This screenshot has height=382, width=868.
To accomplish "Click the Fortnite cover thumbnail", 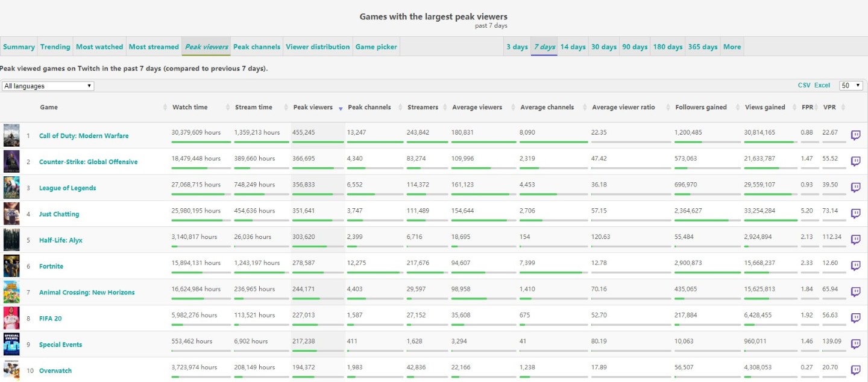I will [x=11, y=266].
